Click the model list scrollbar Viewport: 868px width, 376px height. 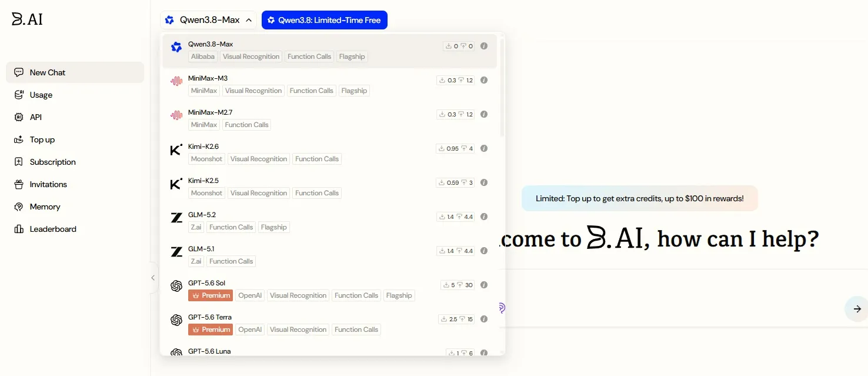tap(502, 88)
